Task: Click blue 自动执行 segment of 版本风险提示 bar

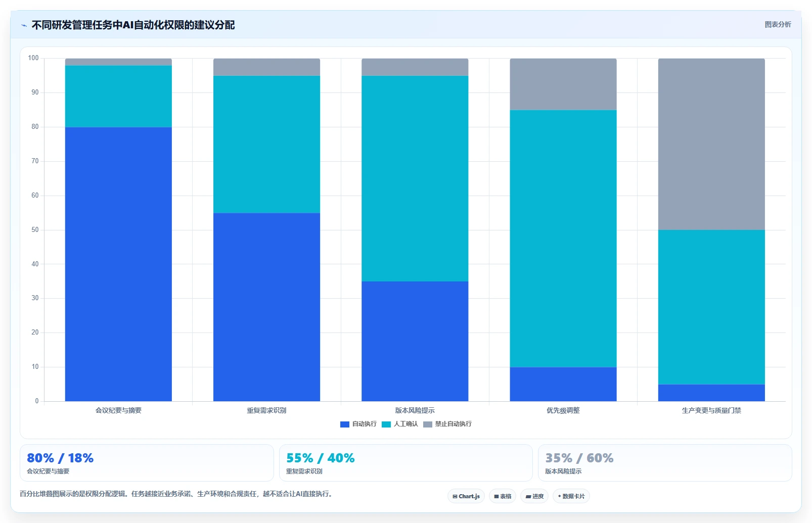Action: (415, 341)
